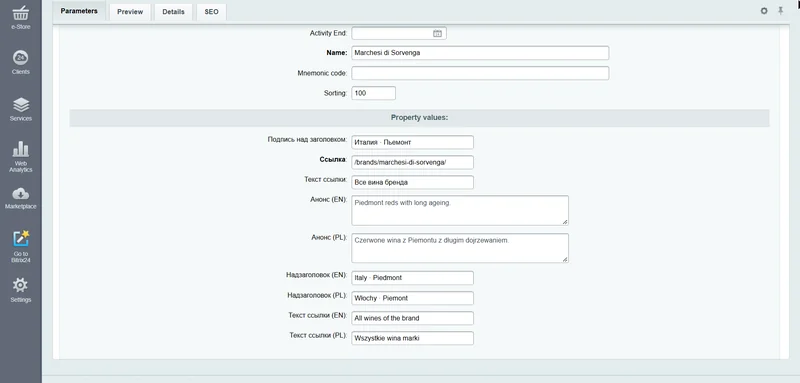Open the Services sidebar section
Image resolution: width=800 pixels, height=383 pixels.
[x=20, y=109]
